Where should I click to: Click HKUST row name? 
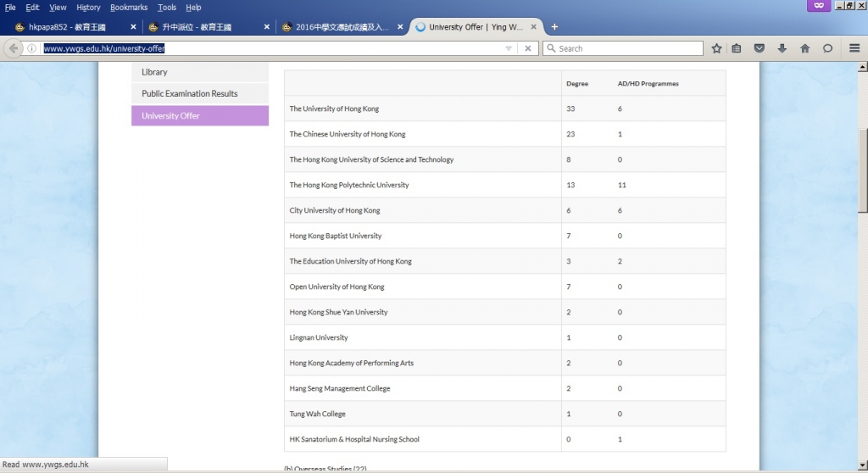tap(371, 159)
